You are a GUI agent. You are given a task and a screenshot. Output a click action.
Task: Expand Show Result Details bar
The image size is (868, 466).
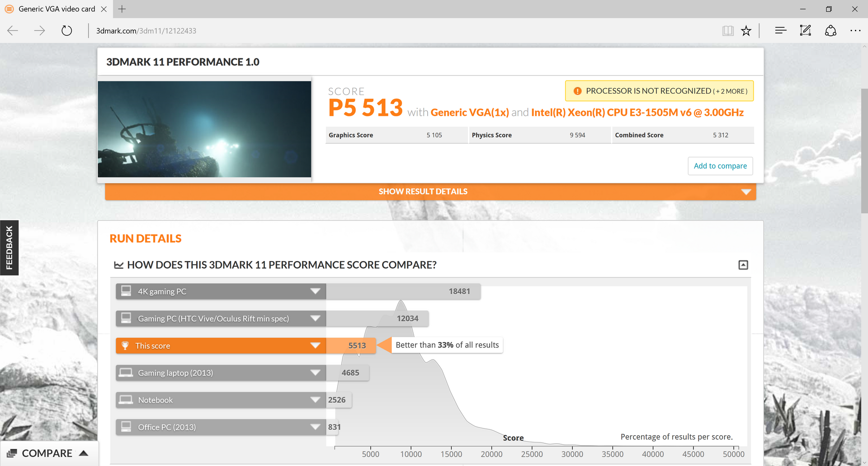click(x=430, y=192)
